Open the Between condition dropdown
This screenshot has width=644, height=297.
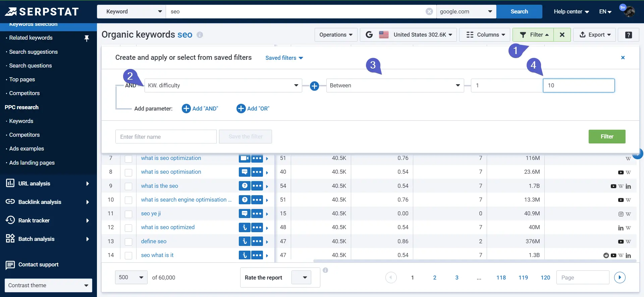[395, 85]
